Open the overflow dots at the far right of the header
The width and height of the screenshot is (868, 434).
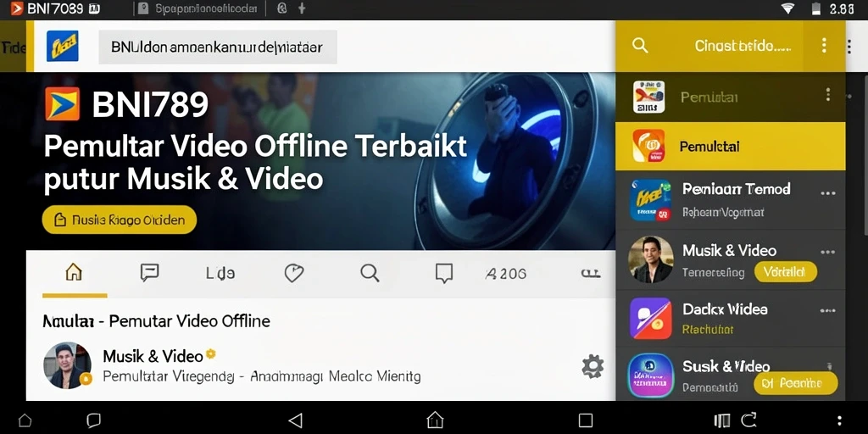849,46
